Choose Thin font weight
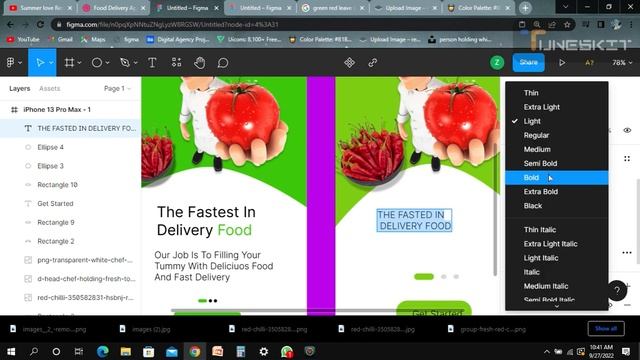Image resolution: width=640 pixels, height=360 pixels. point(557,93)
